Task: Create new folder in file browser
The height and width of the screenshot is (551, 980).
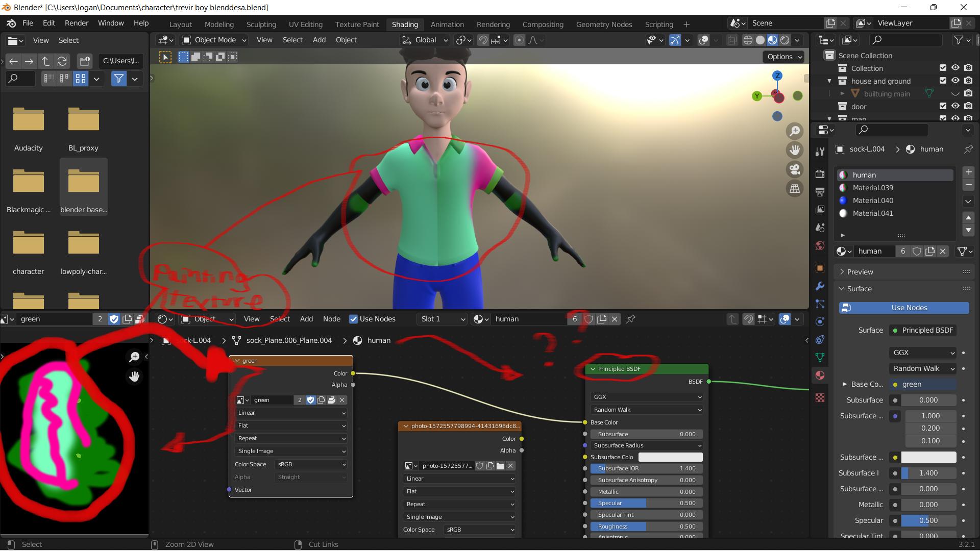Action: pos(85,61)
